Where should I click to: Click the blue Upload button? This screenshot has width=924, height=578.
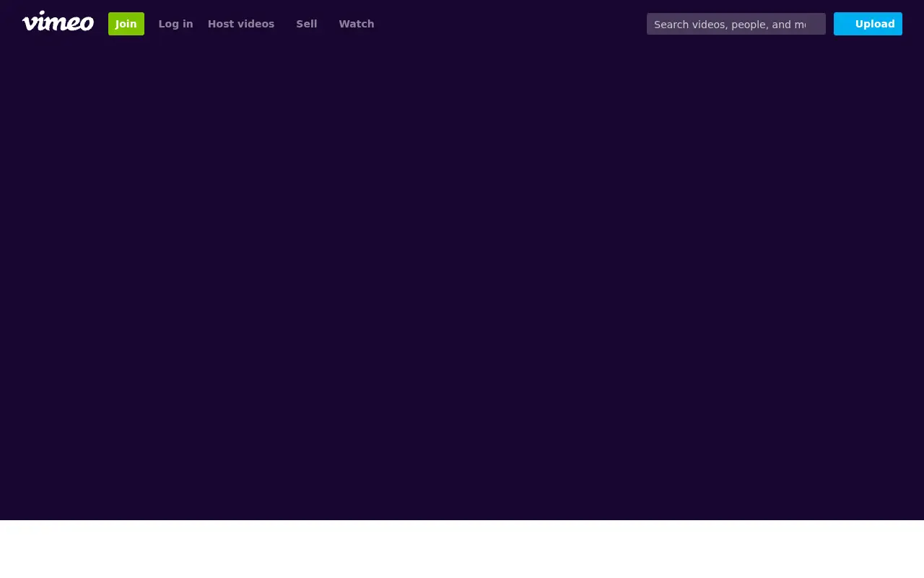868,24
